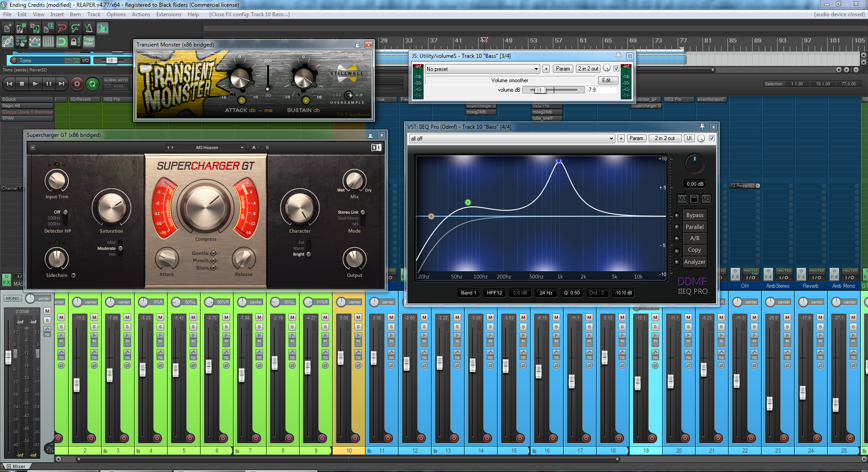Viewport: 868px width, 472px height.
Task: Pin the JS volumeS FX window
Action: click(x=618, y=56)
